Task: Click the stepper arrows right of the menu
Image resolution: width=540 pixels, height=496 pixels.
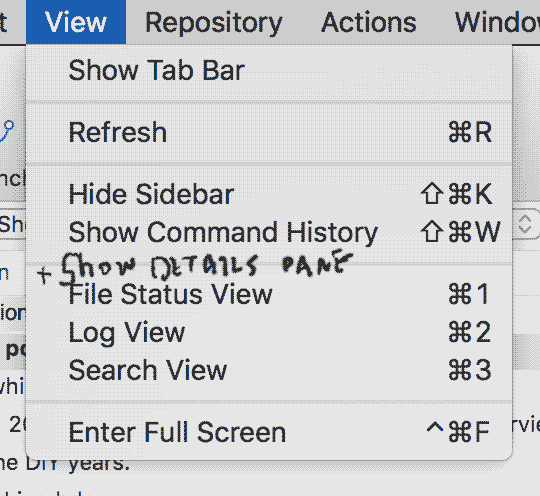Action: 525,224
